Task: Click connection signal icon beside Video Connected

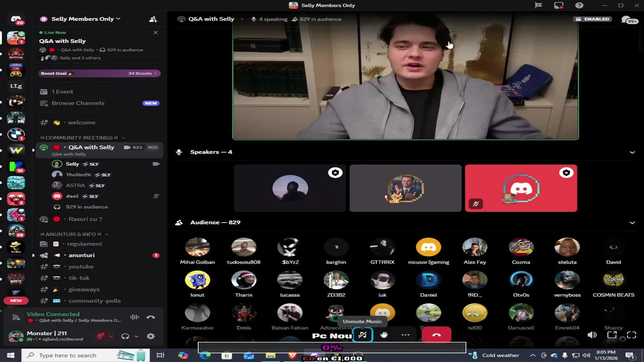Action: point(16,317)
